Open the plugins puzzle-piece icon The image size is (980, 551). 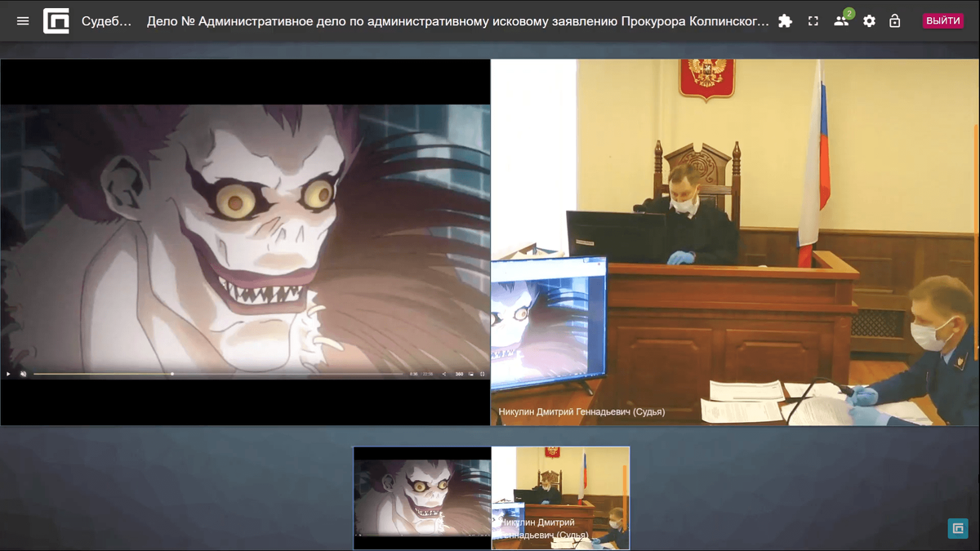(x=785, y=21)
